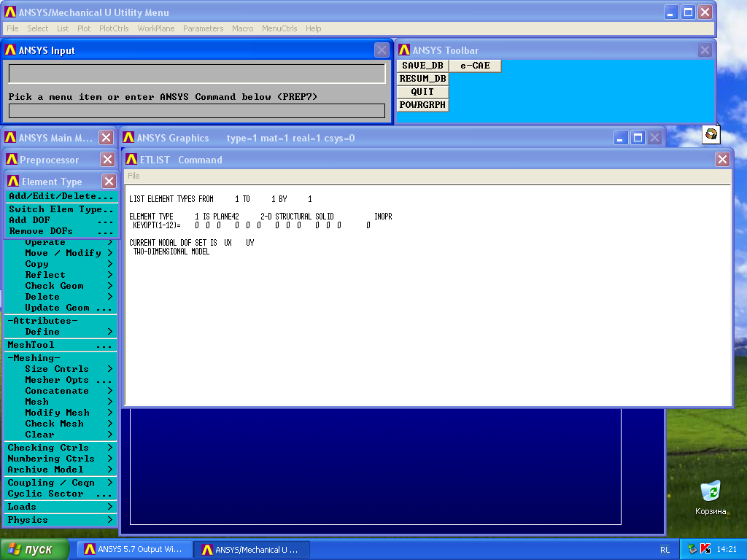Expand the Delete submenu
Viewport: 747px width, 560px height.
[x=61, y=297]
